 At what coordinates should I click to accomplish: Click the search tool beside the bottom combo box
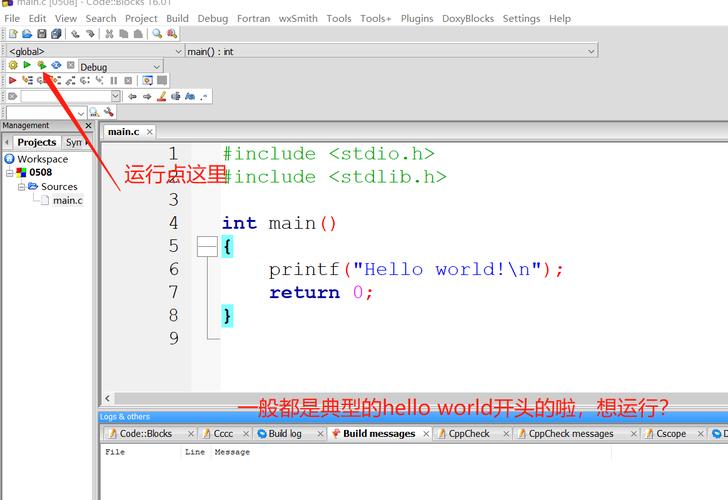[x=94, y=112]
